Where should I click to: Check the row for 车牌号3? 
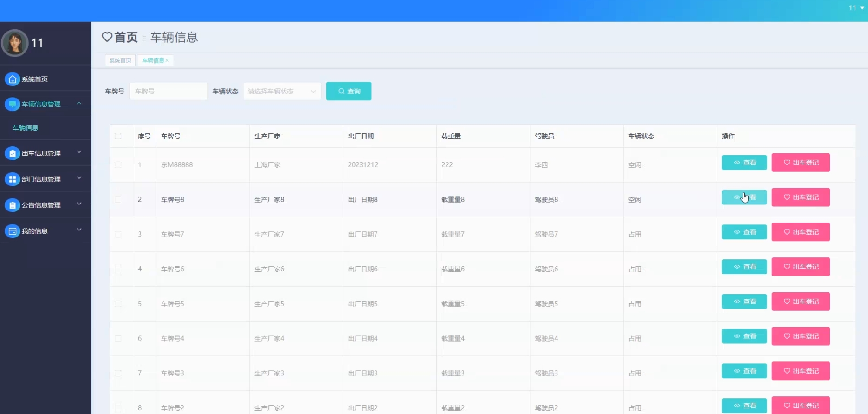(118, 373)
